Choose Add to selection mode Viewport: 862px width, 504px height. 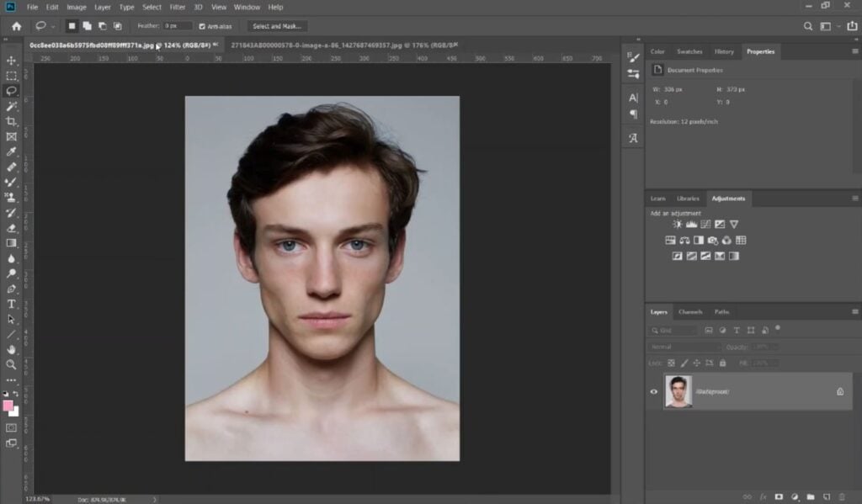pyautogui.click(x=87, y=26)
